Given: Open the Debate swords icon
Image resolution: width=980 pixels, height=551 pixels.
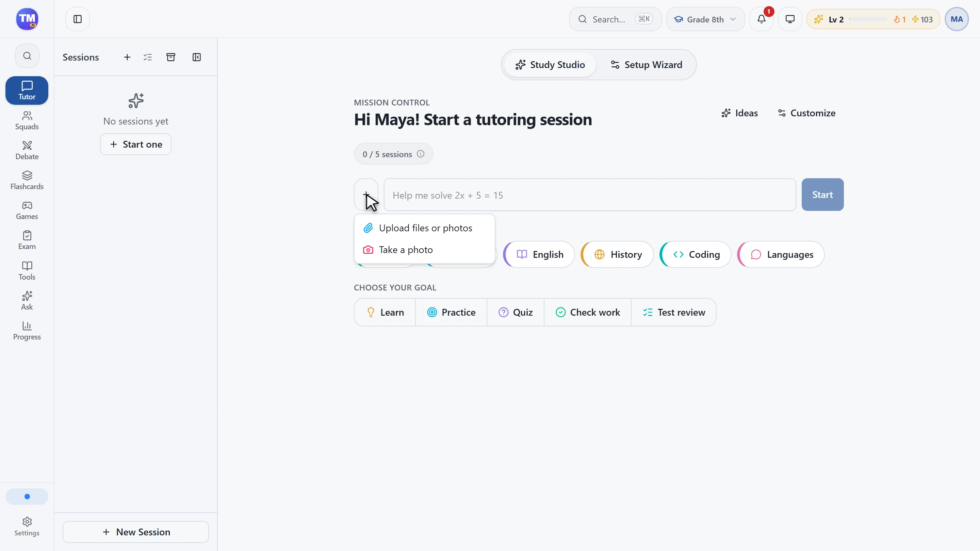Looking at the screenshot, I should pyautogui.click(x=27, y=146).
